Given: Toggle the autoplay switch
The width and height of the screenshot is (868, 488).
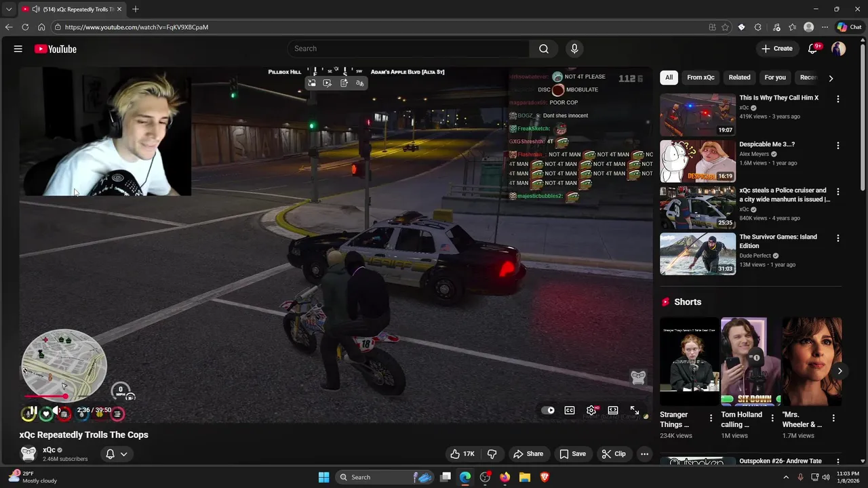Looking at the screenshot, I should [549, 410].
